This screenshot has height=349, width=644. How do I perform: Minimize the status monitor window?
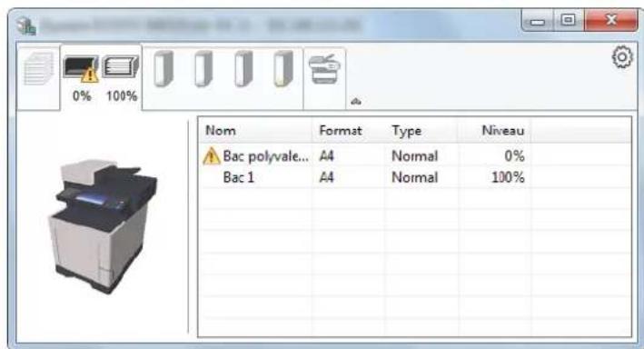click(x=538, y=20)
